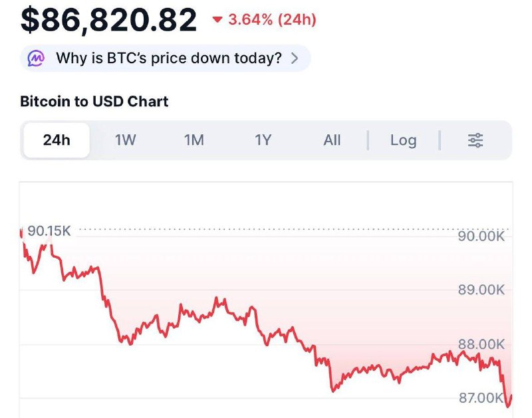532x418 pixels.
Task: Switch chart to 1M range
Action: click(194, 140)
